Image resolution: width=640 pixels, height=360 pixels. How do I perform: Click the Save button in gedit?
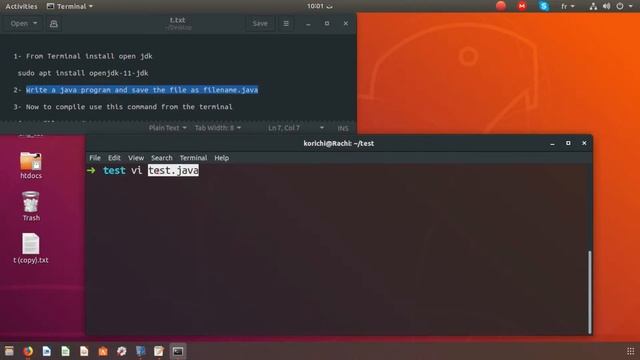pyautogui.click(x=260, y=24)
